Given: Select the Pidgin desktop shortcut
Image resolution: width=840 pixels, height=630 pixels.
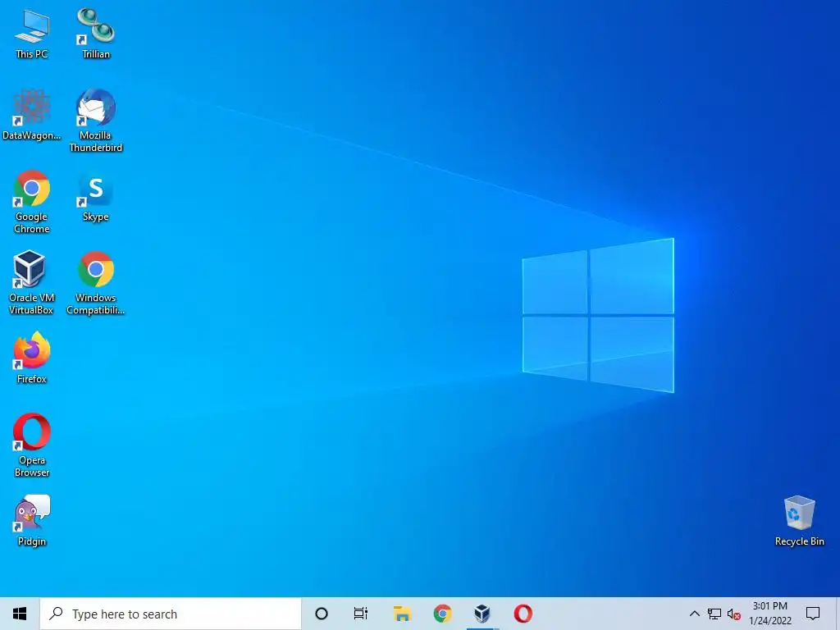Looking at the screenshot, I should click(32, 521).
